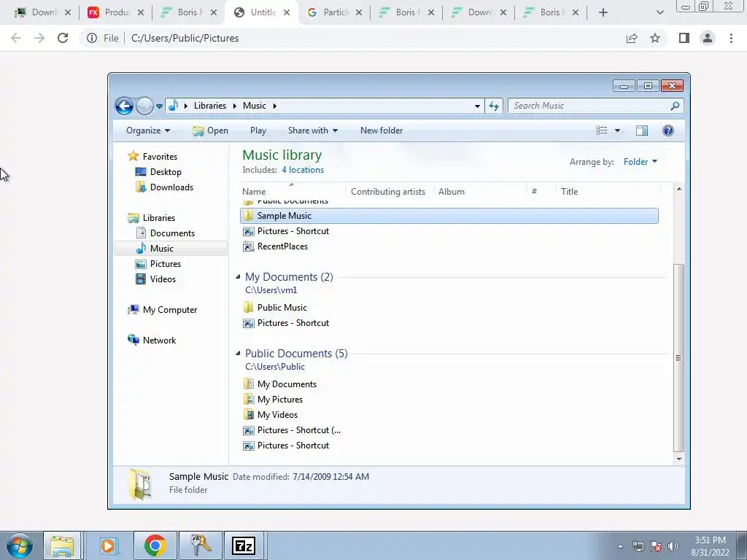Viewport: 747px width, 560px height.
Task: Sort by the Name column header
Action: [293, 192]
